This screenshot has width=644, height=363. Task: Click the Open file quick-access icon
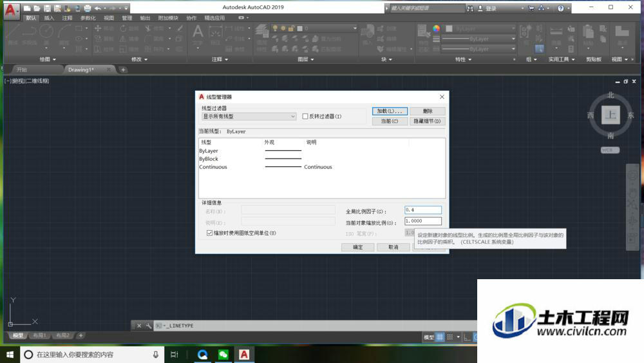[x=37, y=8]
